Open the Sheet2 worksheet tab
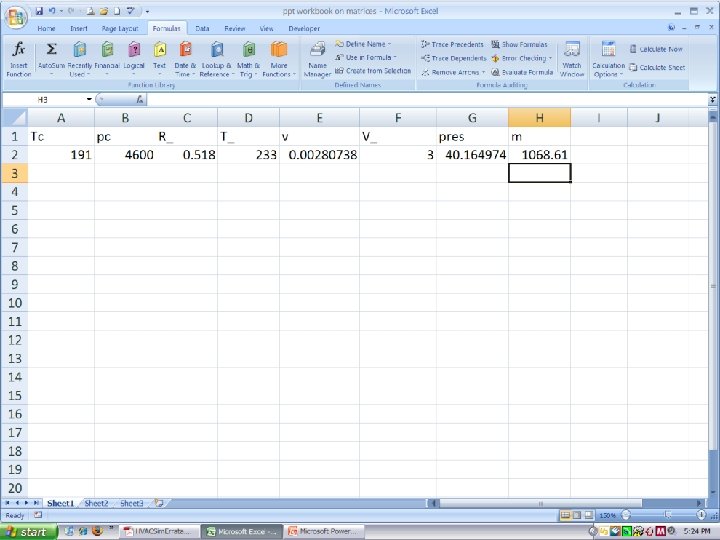This screenshot has height=540, width=720. point(96,503)
